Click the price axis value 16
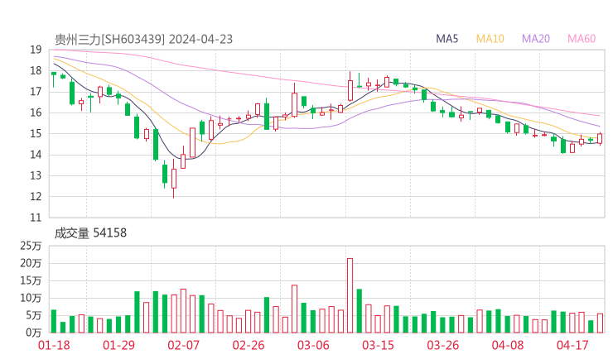Image resolution: width=613 pixels, height=364 pixels. (36, 113)
